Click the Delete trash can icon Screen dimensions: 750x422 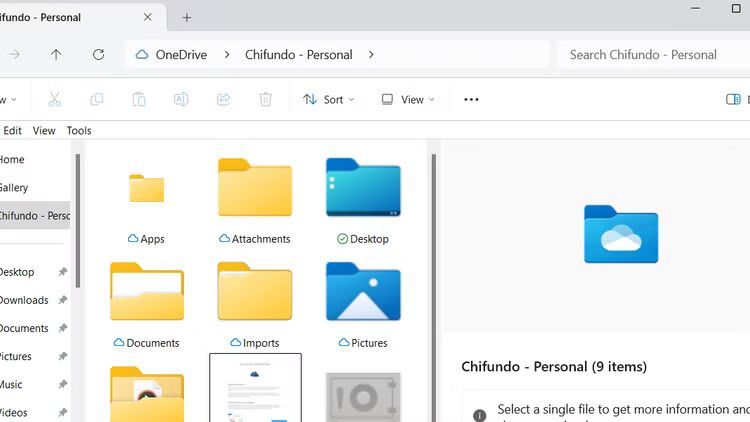(x=265, y=99)
